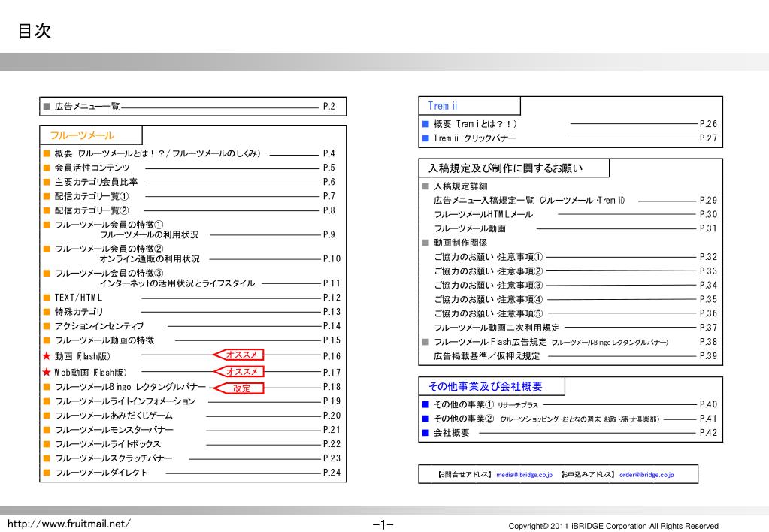The image size is (769, 532).
Task: Click media@ibridge.co.jp email link
Action: point(524,475)
